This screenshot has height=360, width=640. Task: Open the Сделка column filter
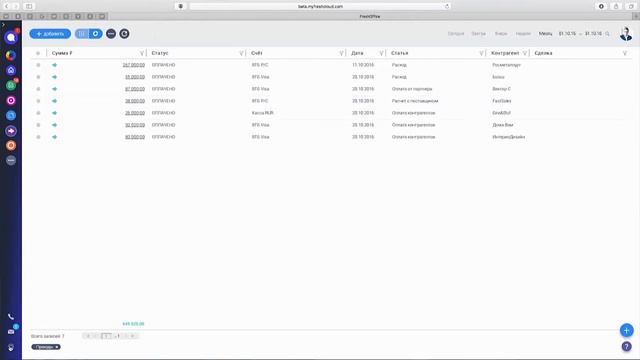coord(625,53)
